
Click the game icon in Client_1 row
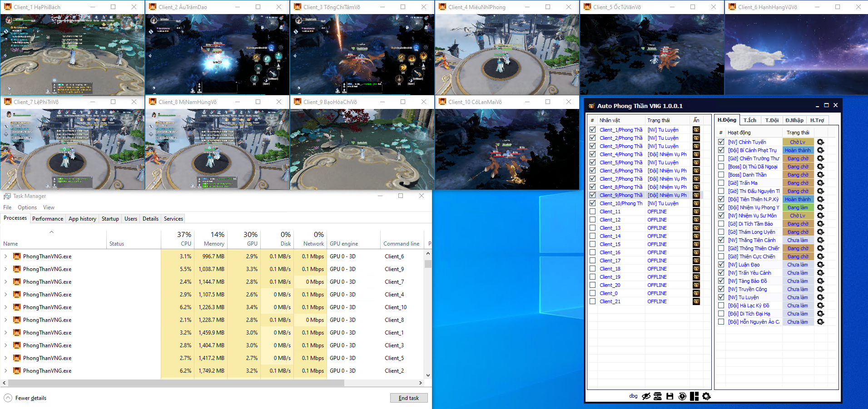696,130
